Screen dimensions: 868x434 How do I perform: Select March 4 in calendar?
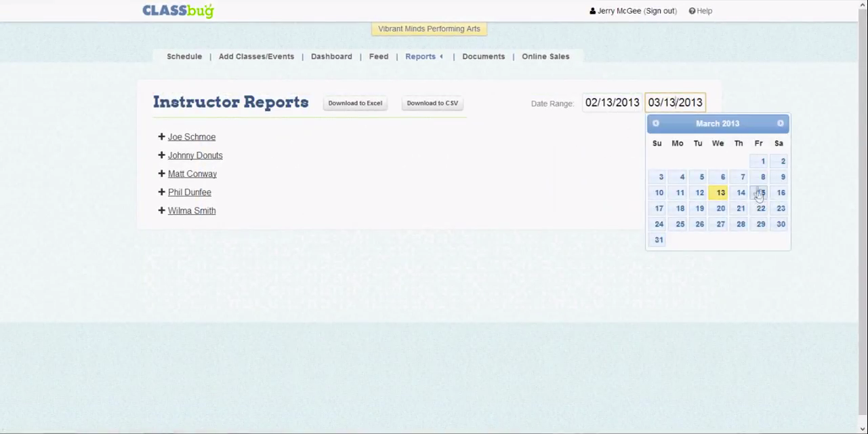[678, 177]
